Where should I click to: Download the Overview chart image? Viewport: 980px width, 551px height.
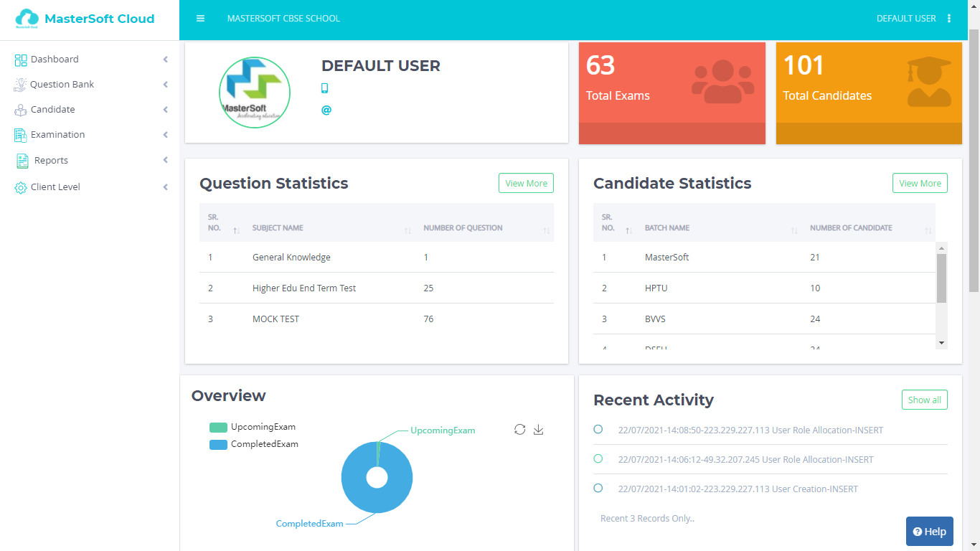tap(539, 429)
